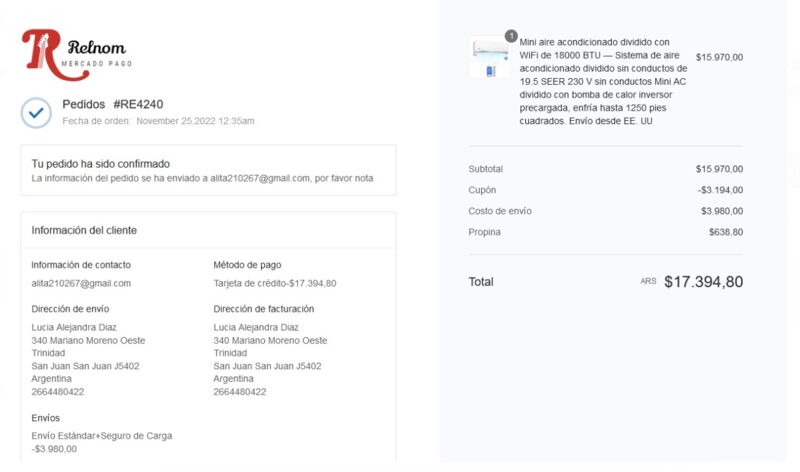Screen dimensions: 800x472
Task: Click the Fecha de orden date text
Action: click(158, 121)
